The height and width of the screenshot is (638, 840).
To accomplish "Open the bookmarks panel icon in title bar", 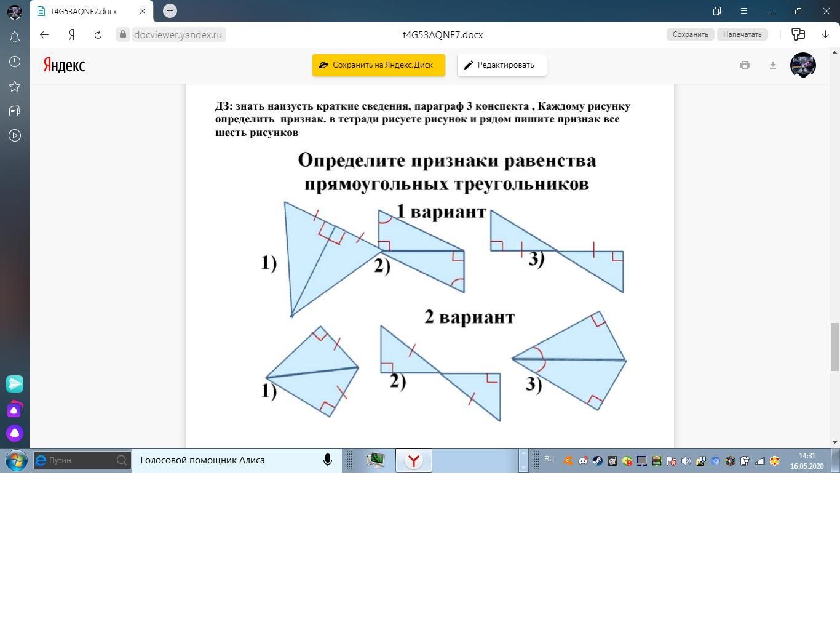I will click(717, 11).
